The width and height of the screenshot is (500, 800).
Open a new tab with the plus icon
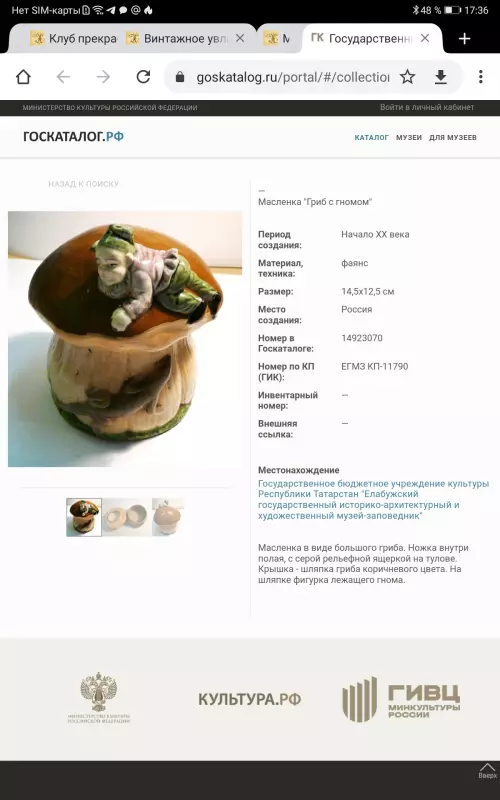[464, 39]
